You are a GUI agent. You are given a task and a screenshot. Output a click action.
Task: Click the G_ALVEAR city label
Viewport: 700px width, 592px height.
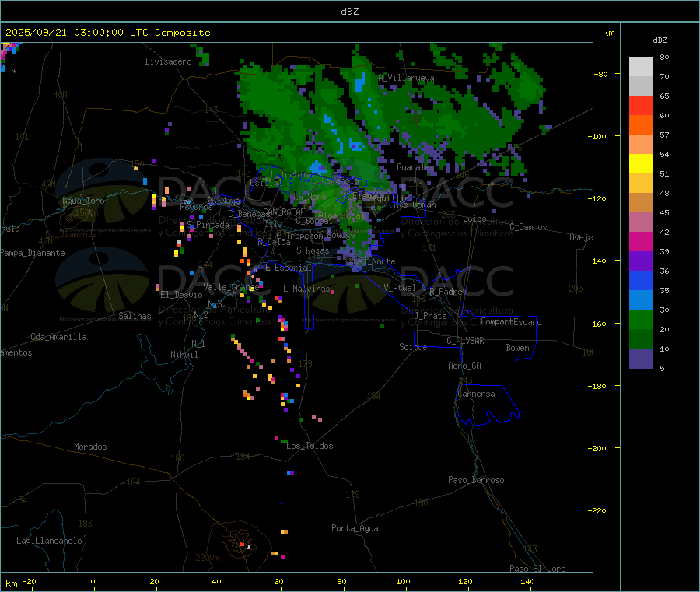click(x=465, y=341)
